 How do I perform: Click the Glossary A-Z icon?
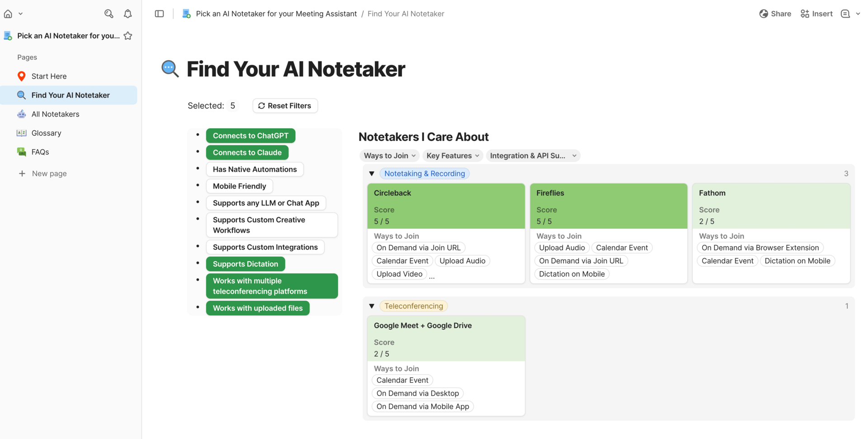[x=21, y=133]
